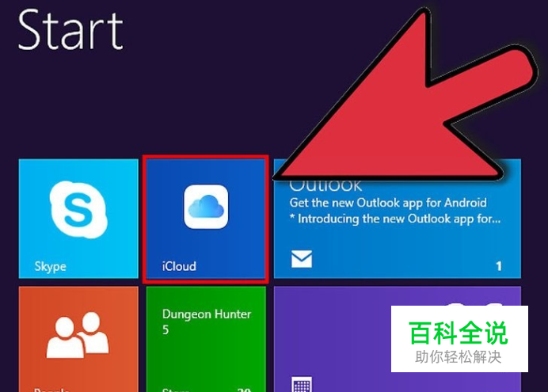Viewport: 548px width, 392px height.
Task: Click the calendar grid icon
Action: click(302, 384)
